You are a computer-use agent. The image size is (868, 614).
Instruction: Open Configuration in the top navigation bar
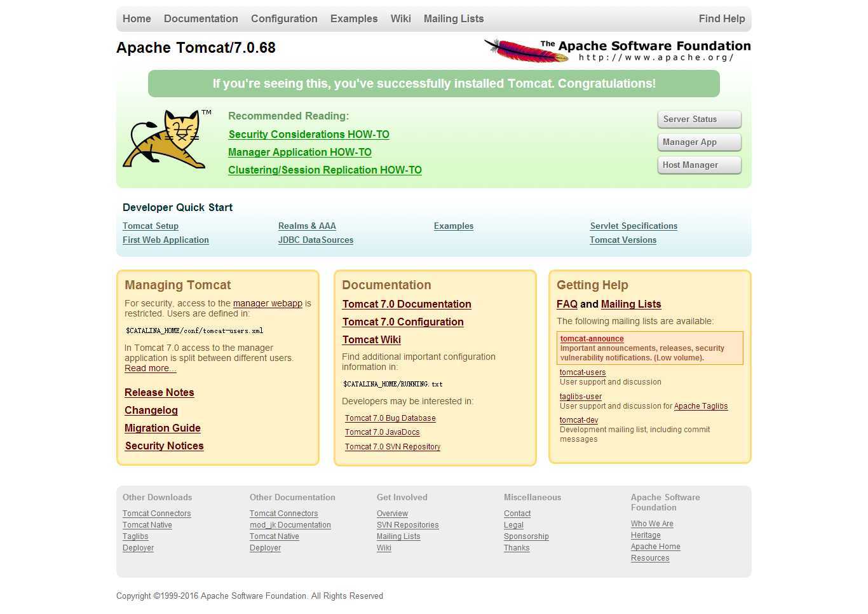click(284, 19)
